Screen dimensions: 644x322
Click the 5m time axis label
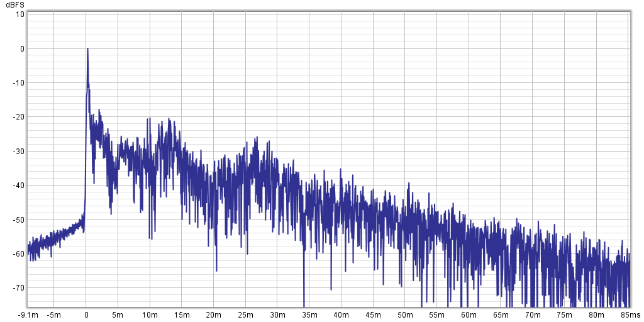[x=118, y=316]
